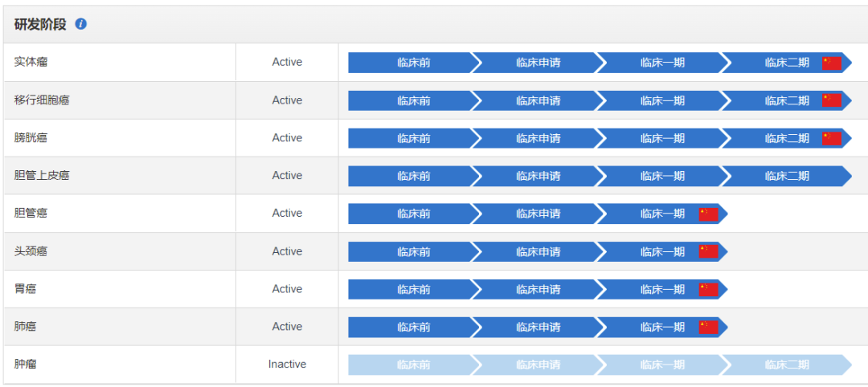Screen dimensions: 868x387
Task: Click the info icon beside 研发阶段
Action: click(81, 24)
